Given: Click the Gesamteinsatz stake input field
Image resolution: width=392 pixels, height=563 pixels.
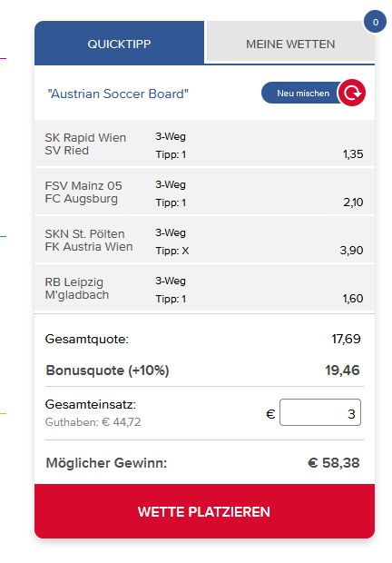Looking at the screenshot, I should pos(320,412).
